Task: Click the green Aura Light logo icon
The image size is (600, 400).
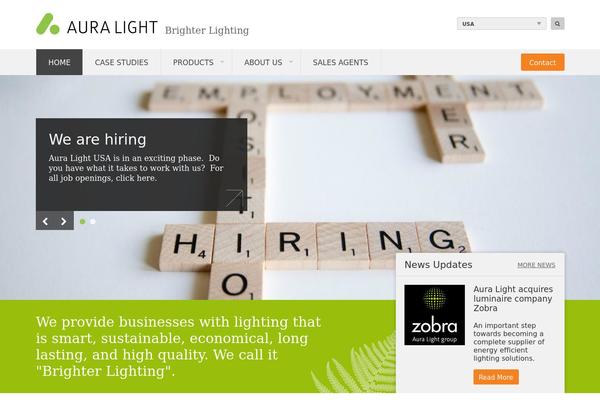Action: click(x=48, y=24)
